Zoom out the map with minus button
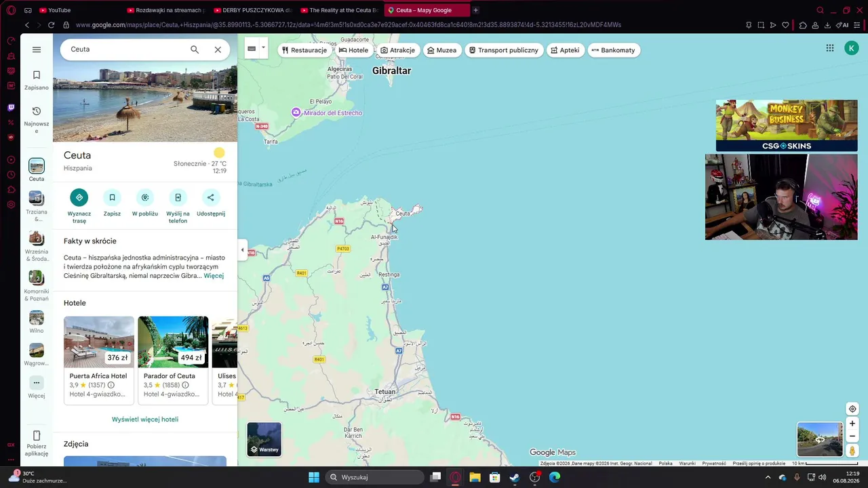The image size is (868, 488). pos(852,436)
